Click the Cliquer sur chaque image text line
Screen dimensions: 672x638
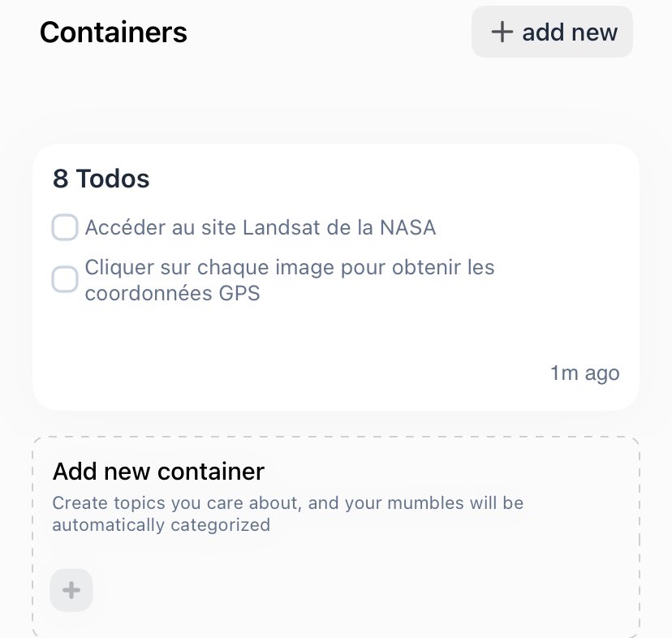click(289, 267)
